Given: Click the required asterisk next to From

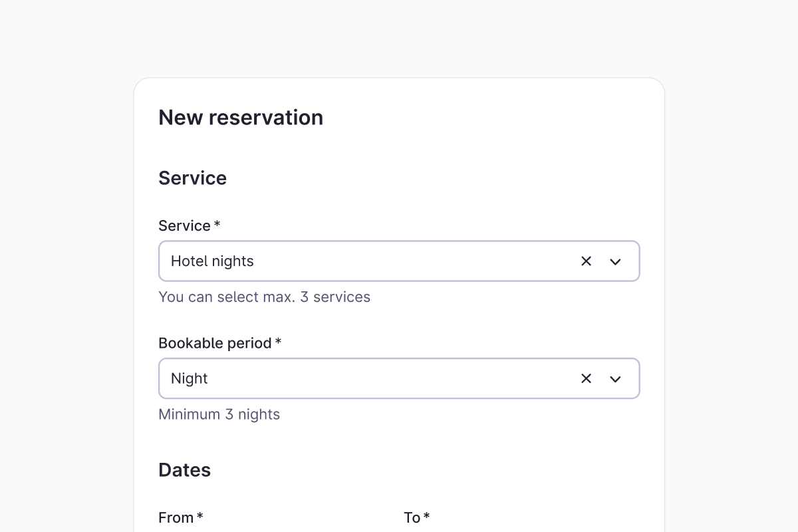Looking at the screenshot, I should click(x=199, y=517).
